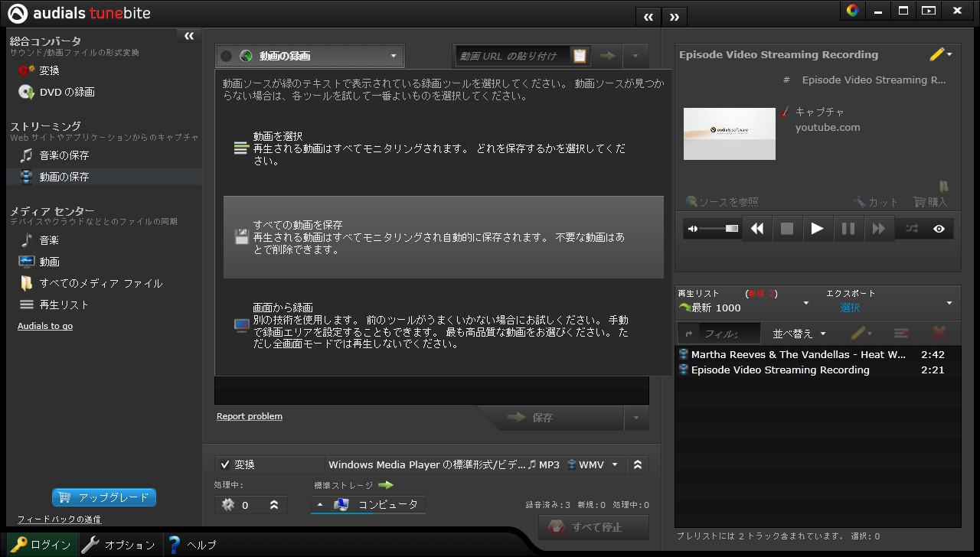Screen dimensions: 980x557
Task: Click the 保存 button
Action: pos(553,418)
